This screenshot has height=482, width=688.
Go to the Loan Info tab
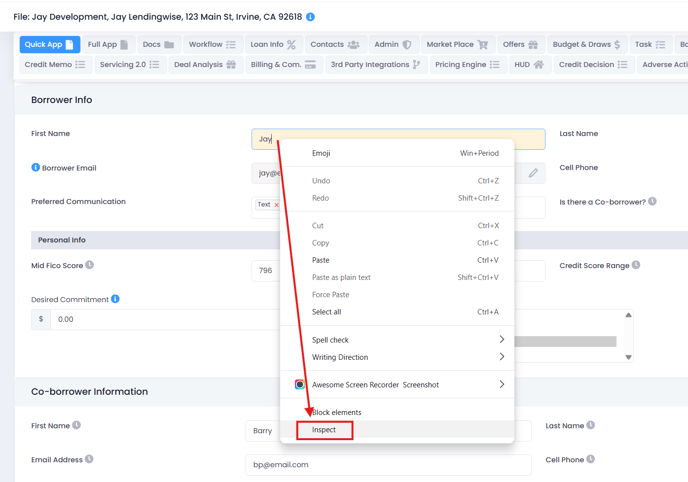tap(273, 44)
